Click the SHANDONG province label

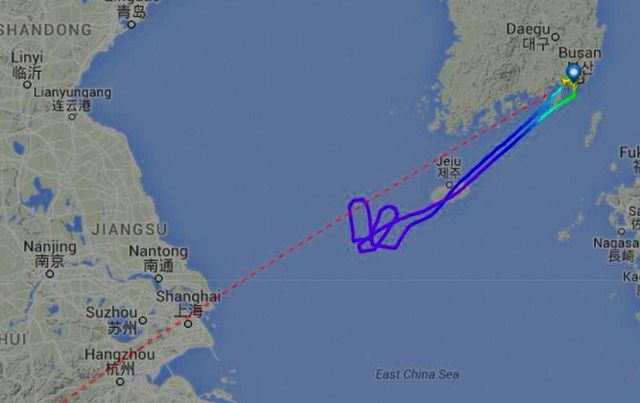pos(46,30)
